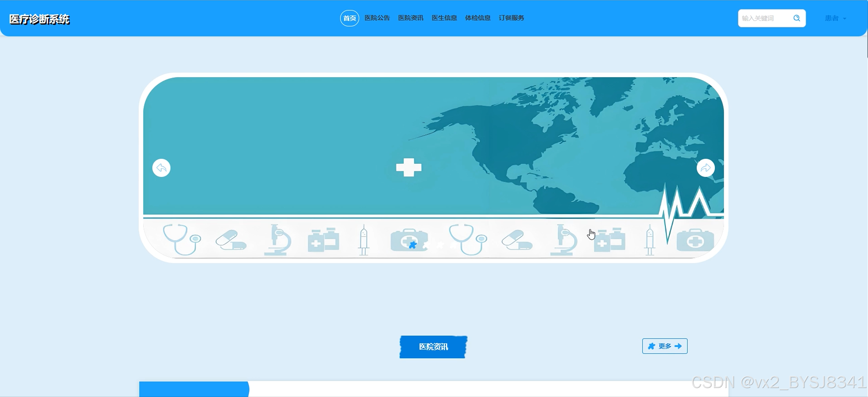Click the blue news card at bottom

[194, 389]
